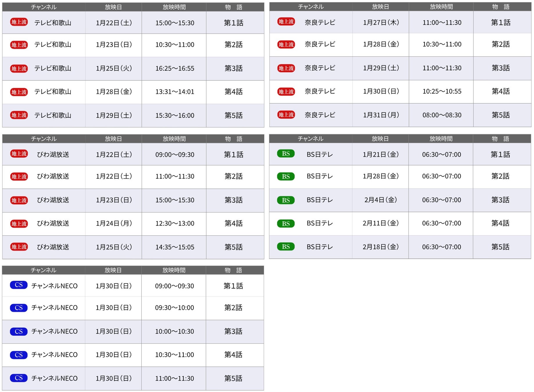534x392 pixels.
Task: Click the チャンネルNECO time 10:30〜11:00
Action: 174,355
